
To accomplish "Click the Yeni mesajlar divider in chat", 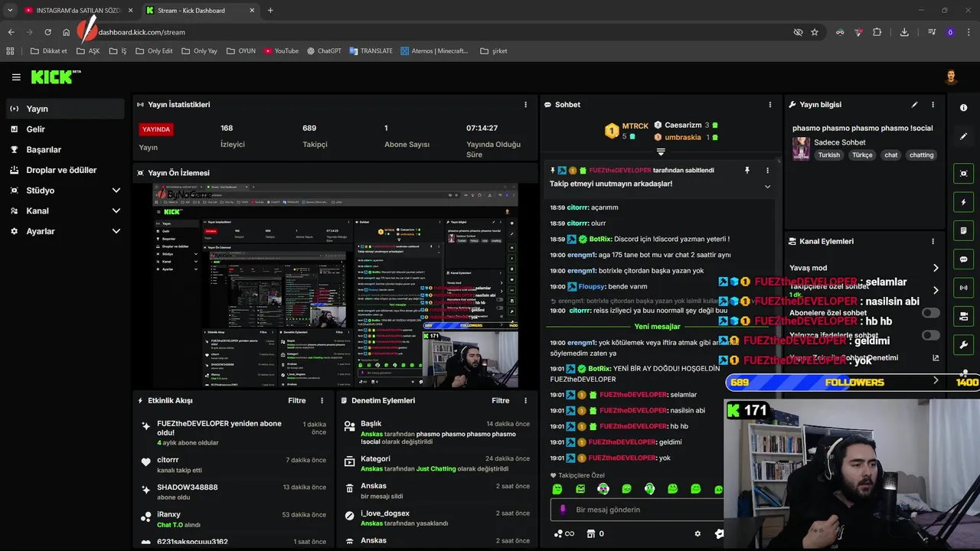I will coord(657,327).
